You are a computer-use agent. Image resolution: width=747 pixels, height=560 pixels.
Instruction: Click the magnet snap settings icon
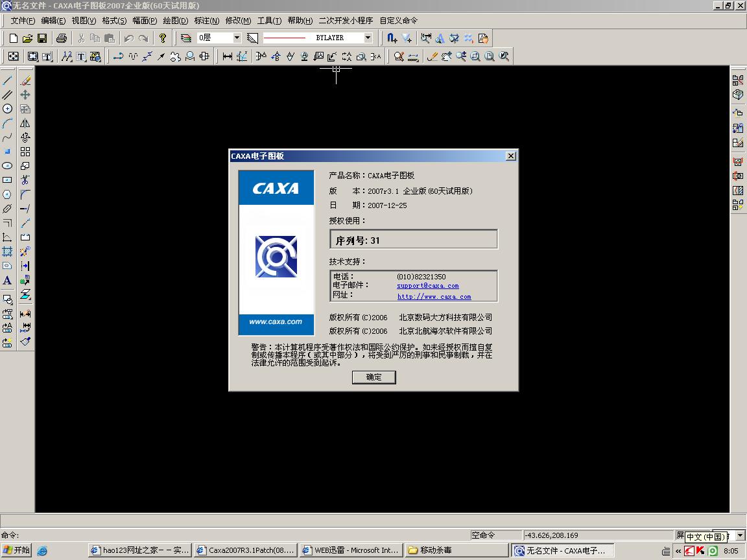(x=392, y=38)
